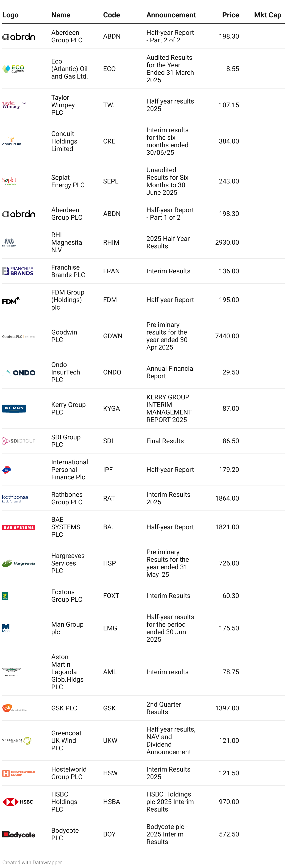This screenshot has width=287, height=868.
Task: Click the Kerry blue logo
Action: click(14, 408)
